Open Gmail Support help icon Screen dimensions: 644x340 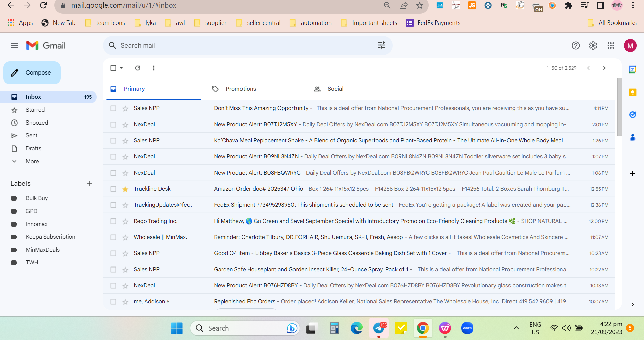[576, 45]
